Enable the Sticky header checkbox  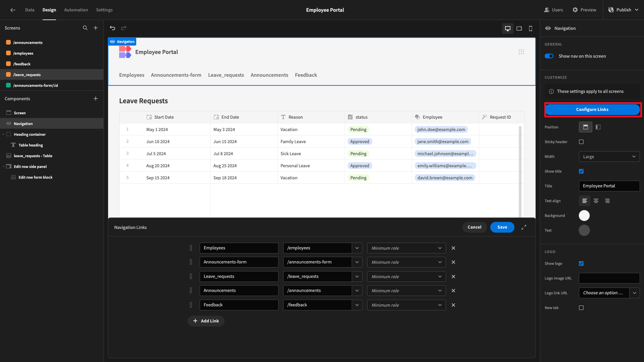click(581, 142)
